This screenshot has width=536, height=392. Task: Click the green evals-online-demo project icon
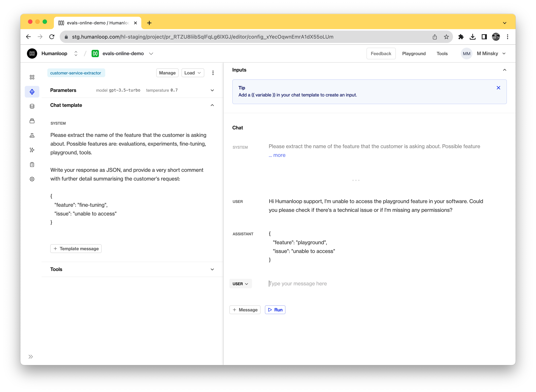click(95, 53)
